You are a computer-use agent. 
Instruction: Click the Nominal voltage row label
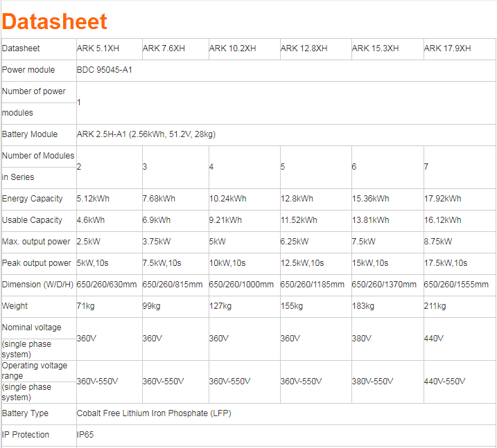coord(32,328)
